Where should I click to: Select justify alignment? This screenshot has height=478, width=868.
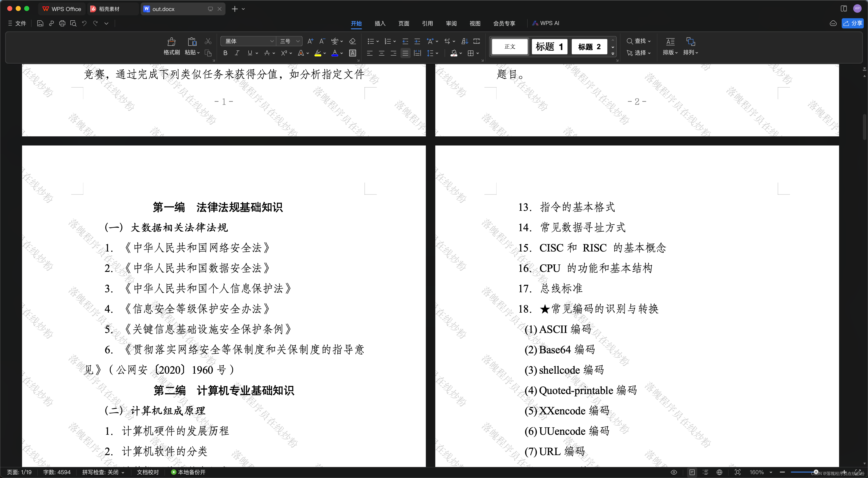(405, 53)
